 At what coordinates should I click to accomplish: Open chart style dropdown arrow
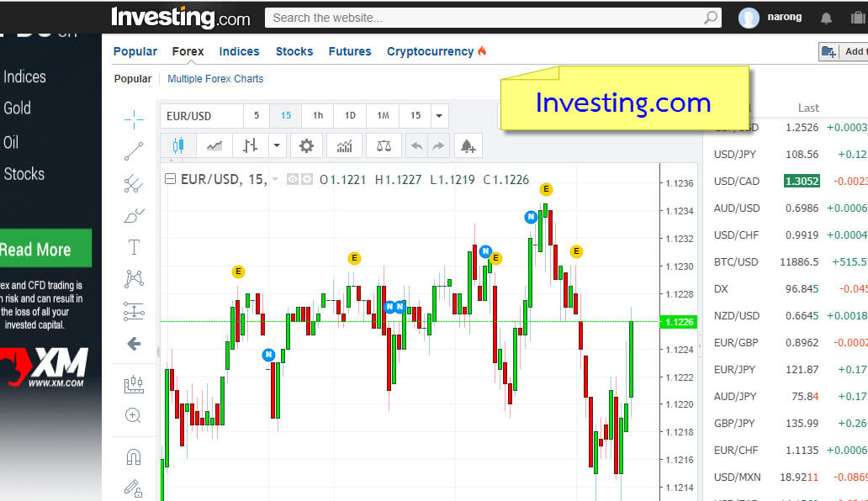tap(277, 145)
